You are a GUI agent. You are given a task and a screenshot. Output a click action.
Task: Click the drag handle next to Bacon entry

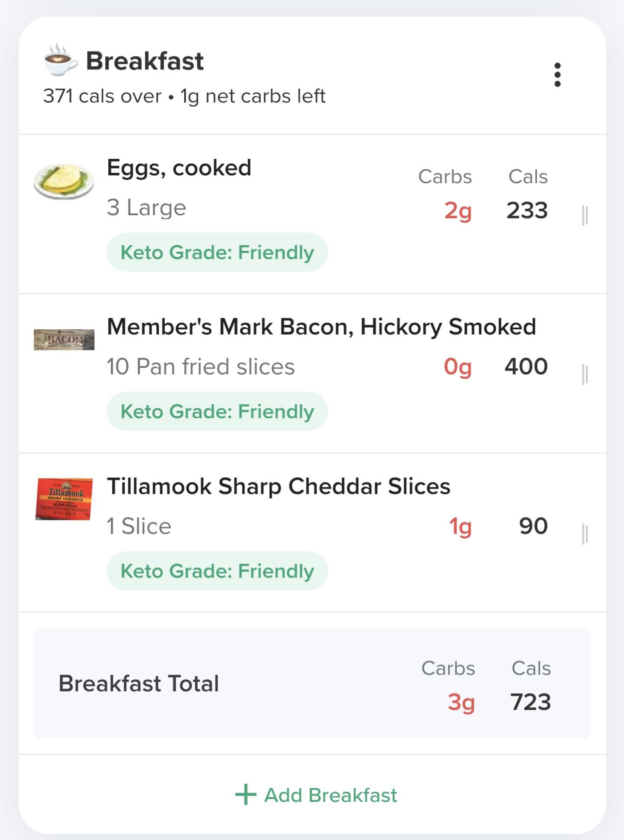click(585, 374)
